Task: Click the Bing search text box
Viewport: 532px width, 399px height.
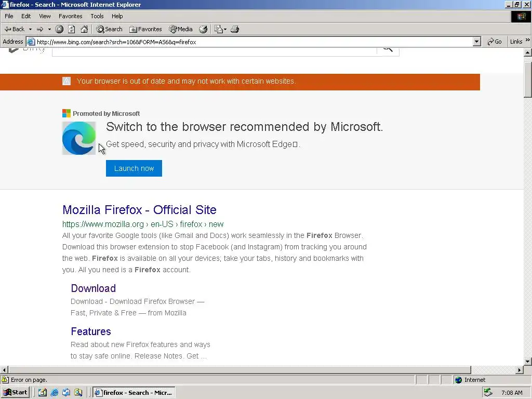Action: tap(215, 51)
